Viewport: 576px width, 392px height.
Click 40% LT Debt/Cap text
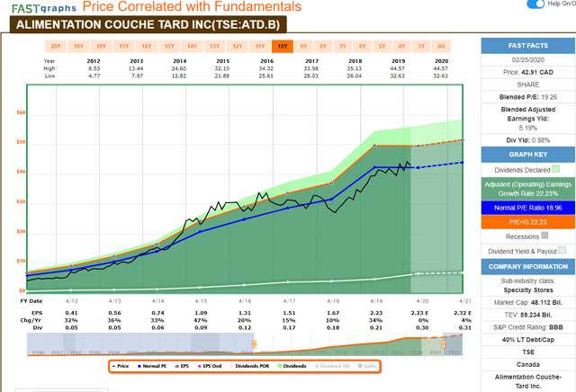pyautogui.click(x=528, y=340)
